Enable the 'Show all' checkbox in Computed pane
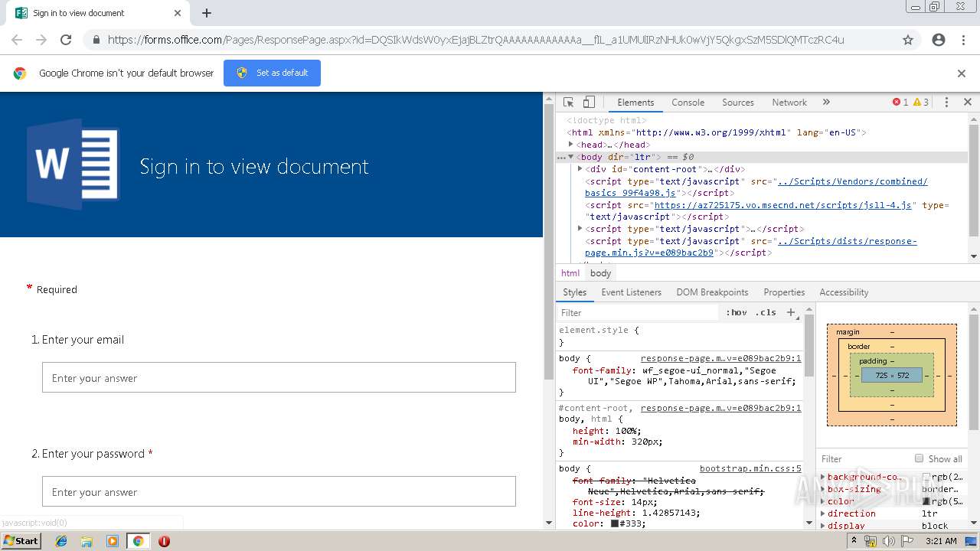 coord(919,458)
